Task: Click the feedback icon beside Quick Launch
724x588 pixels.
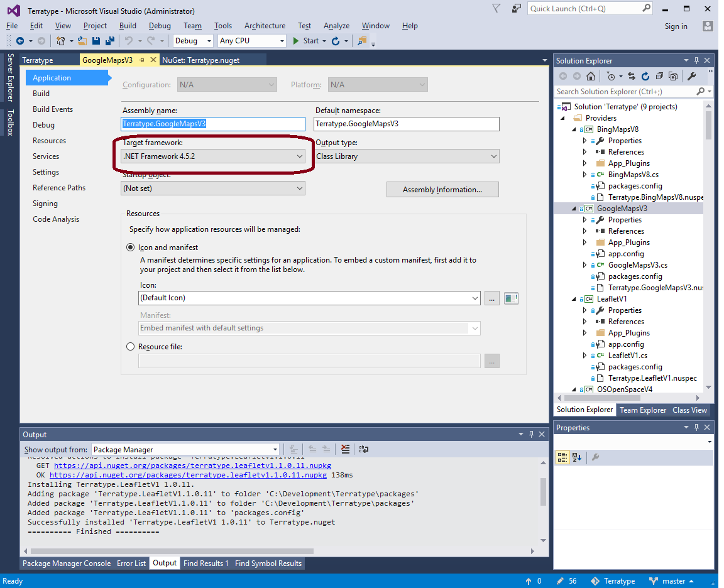Action: pyautogui.click(x=516, y=8)
